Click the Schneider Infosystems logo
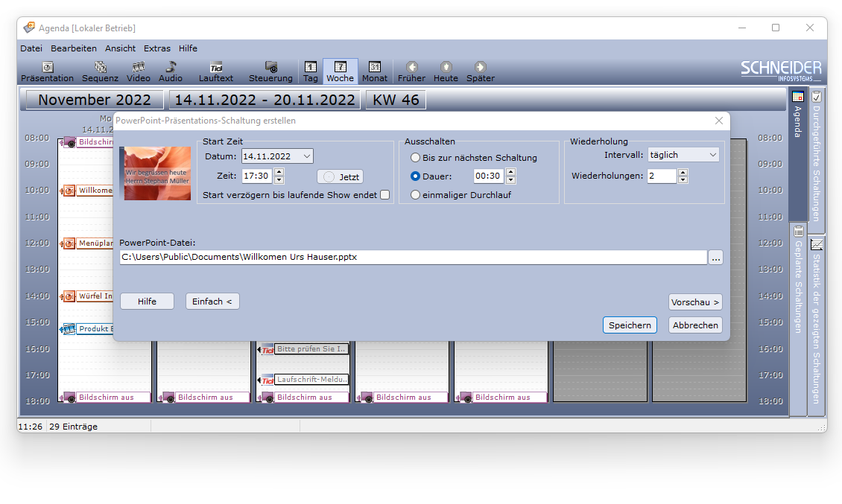Image resolution: width=842 pixels, height=504 pixels. coord(781,71)
